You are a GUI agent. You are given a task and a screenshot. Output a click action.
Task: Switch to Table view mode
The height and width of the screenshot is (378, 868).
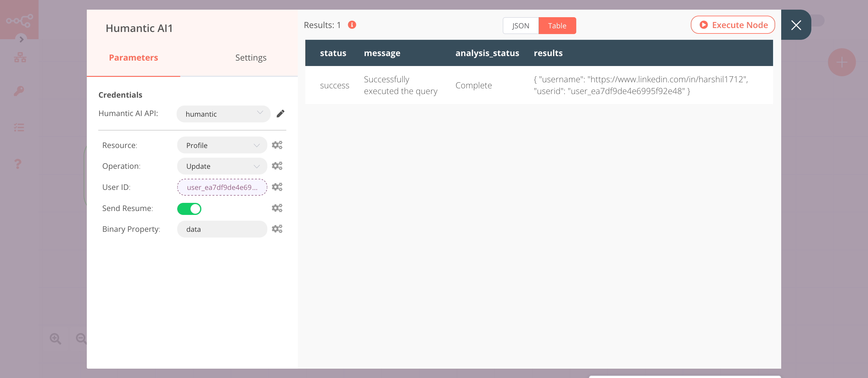coord(558,25)
